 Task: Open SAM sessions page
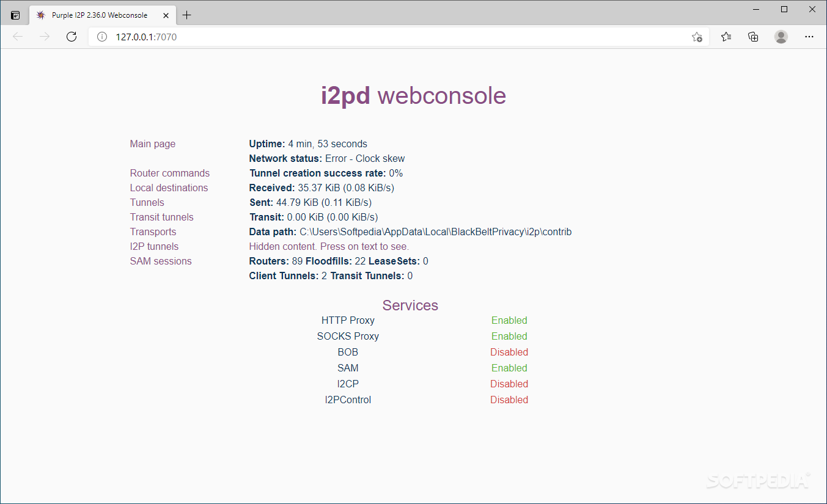161,261
